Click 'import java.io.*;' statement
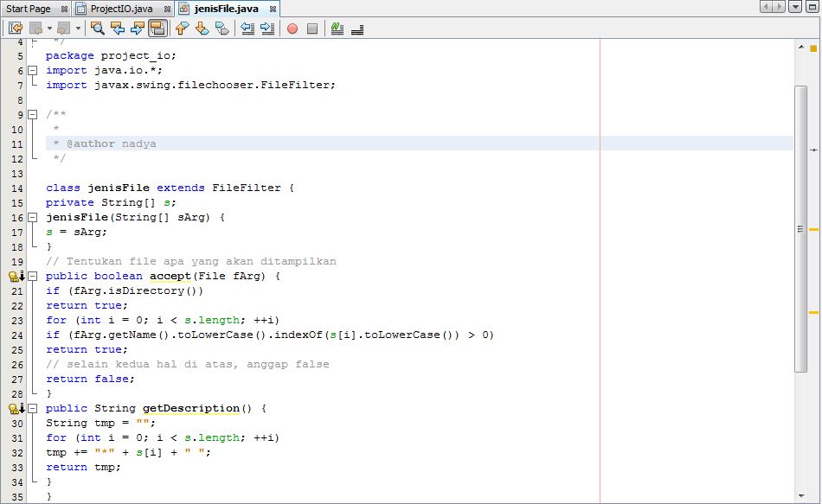 tap(104, 70)
